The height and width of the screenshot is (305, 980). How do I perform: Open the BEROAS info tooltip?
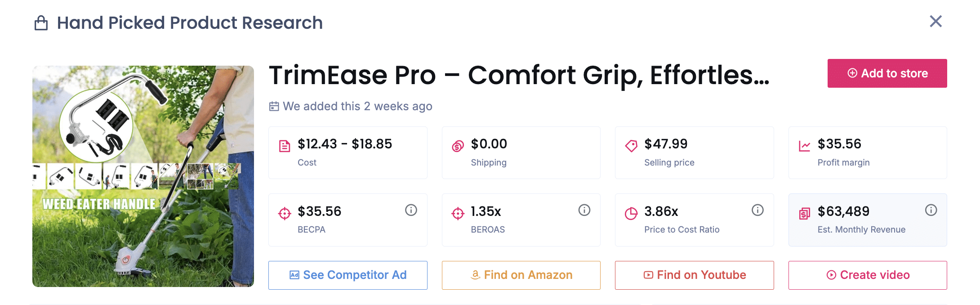pos(584,210)
